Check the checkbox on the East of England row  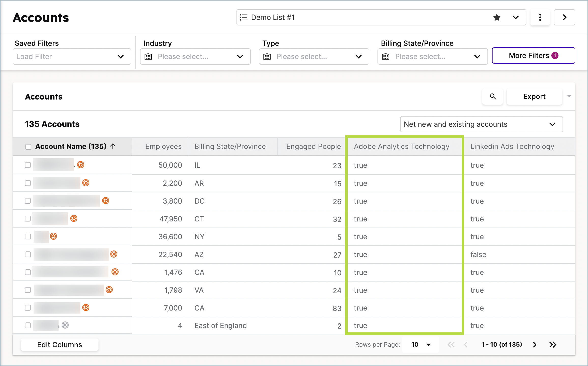pyautogui.click(x=27, y=325)
